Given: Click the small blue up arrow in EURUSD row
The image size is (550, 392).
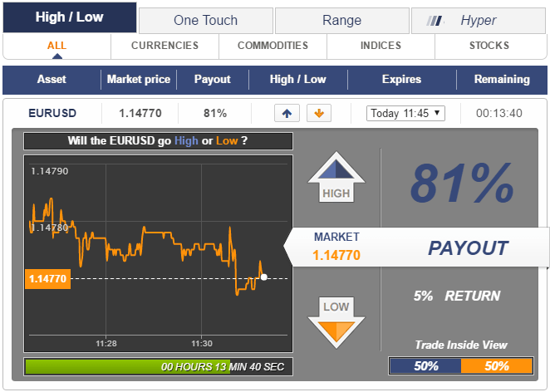Looking at the screenshot, I should (x=287, y=113).
